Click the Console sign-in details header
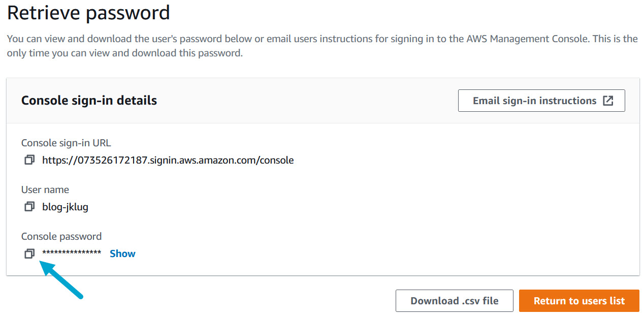Screen dimensions: 644x317 click(89, 101)
